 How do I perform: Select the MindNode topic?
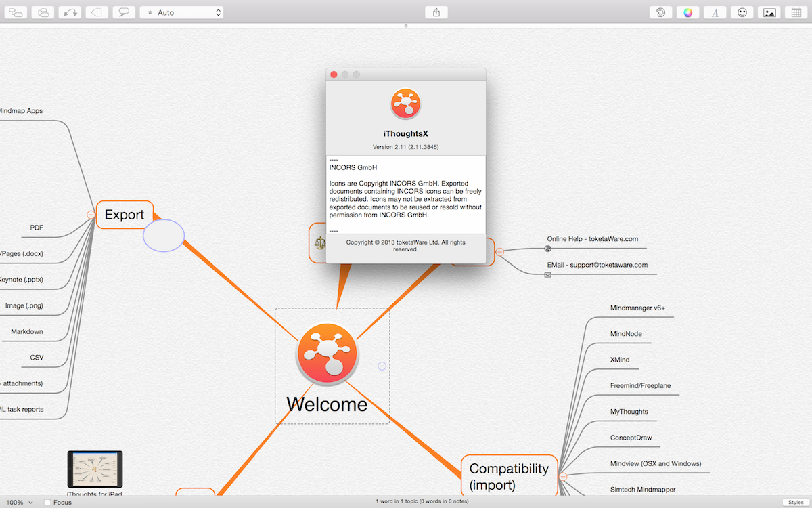tap(626, 334)
